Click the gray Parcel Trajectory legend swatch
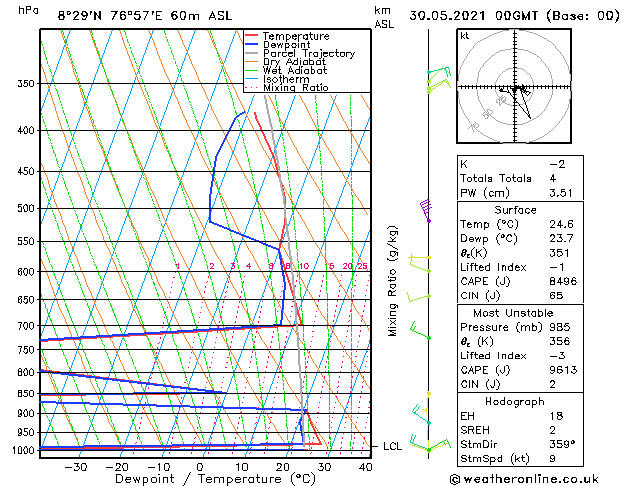Screen dimensions: 629x486 (252, 53)
